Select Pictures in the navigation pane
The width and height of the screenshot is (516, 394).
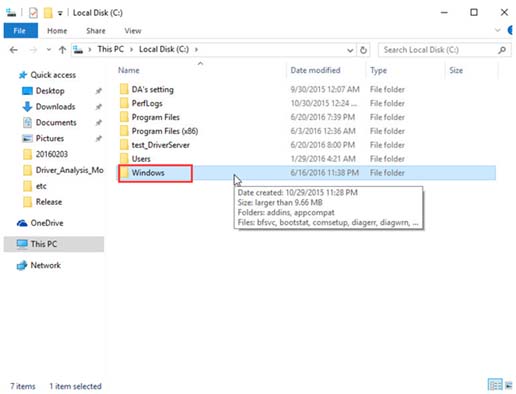[50, 138]
